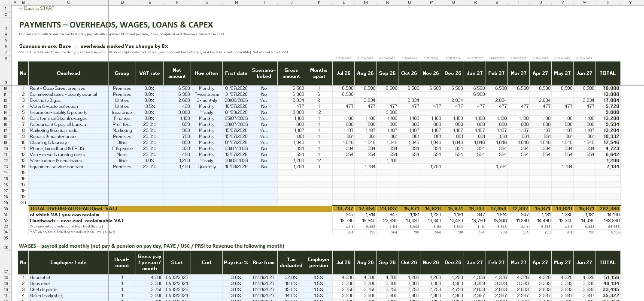
Task: Click the Wine licence & certificates cell
Action: click(x=68, y=160)
